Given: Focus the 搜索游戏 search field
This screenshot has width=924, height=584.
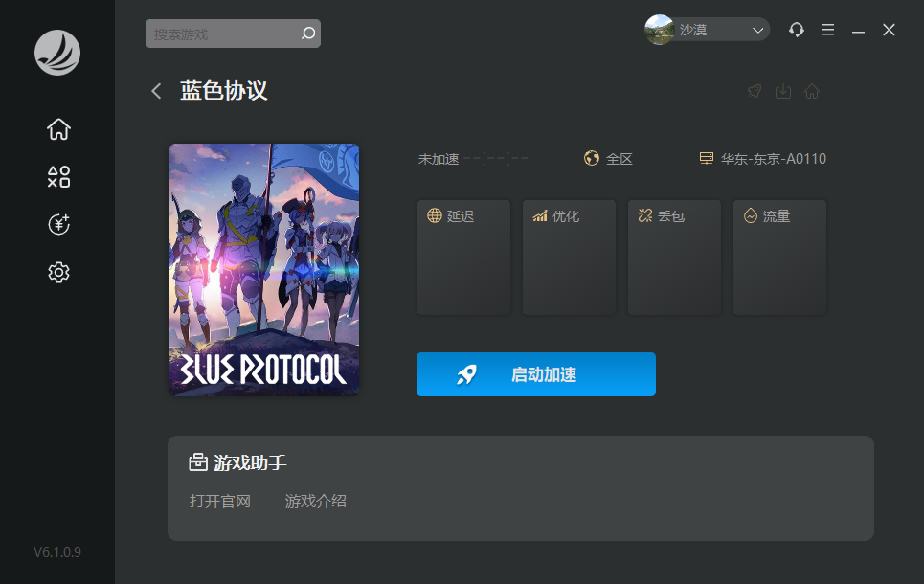Looking at the screenshot, I should 233,34.
